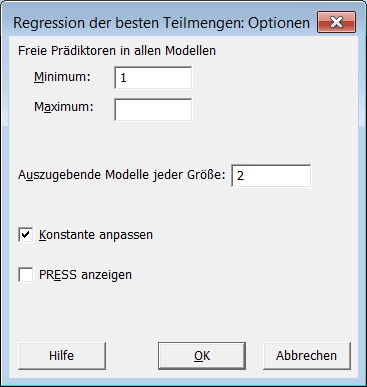367x387 pixels.
Task: Click into the empty Maximum field
Action: coord(153,110)
